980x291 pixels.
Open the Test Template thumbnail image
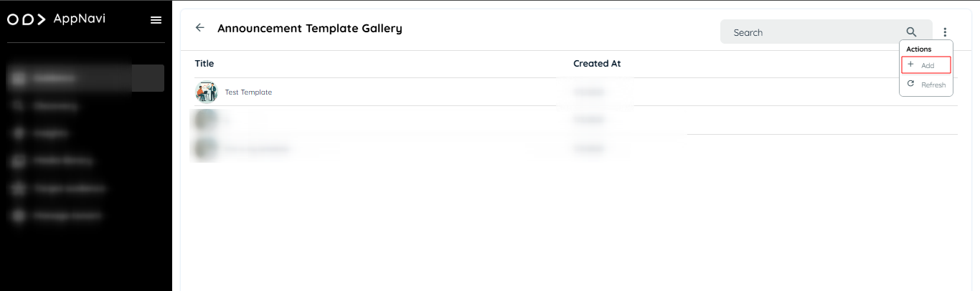coord(207,92)
